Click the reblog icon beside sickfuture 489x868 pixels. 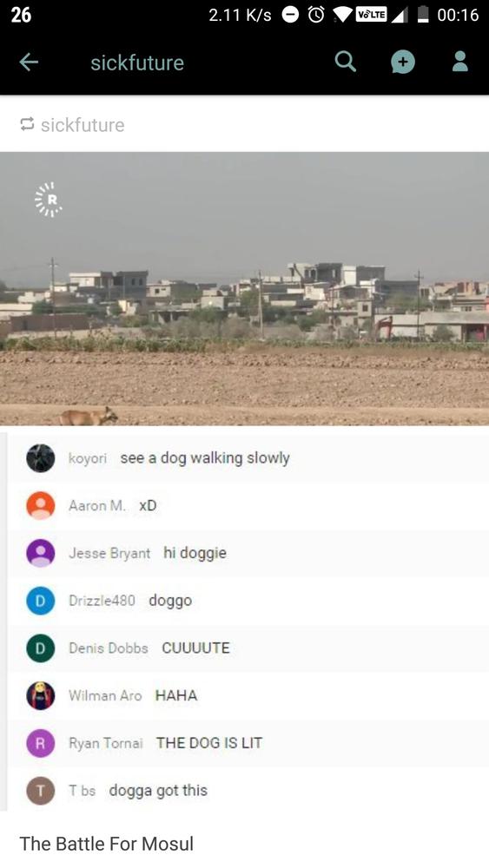point(27,124)
